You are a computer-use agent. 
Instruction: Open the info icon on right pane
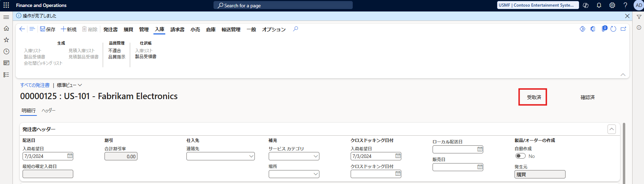click(639, 27)
